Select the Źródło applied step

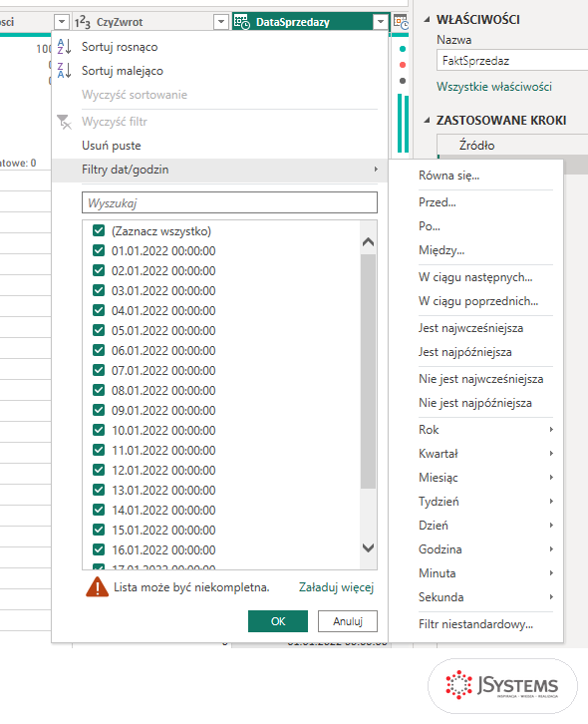pyautogui.click(x=476, y=146)
